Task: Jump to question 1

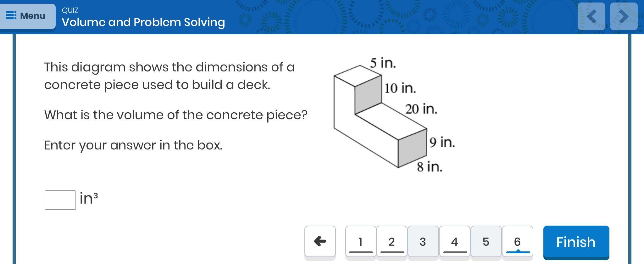Action: tap(361, 242)
